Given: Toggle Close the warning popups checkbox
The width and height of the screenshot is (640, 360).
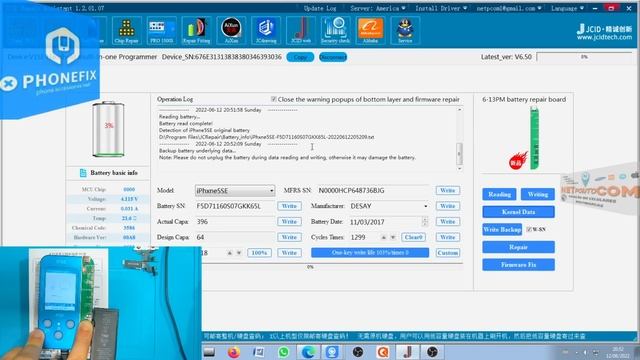Looking at the screenshot, I should pos(274,99).
